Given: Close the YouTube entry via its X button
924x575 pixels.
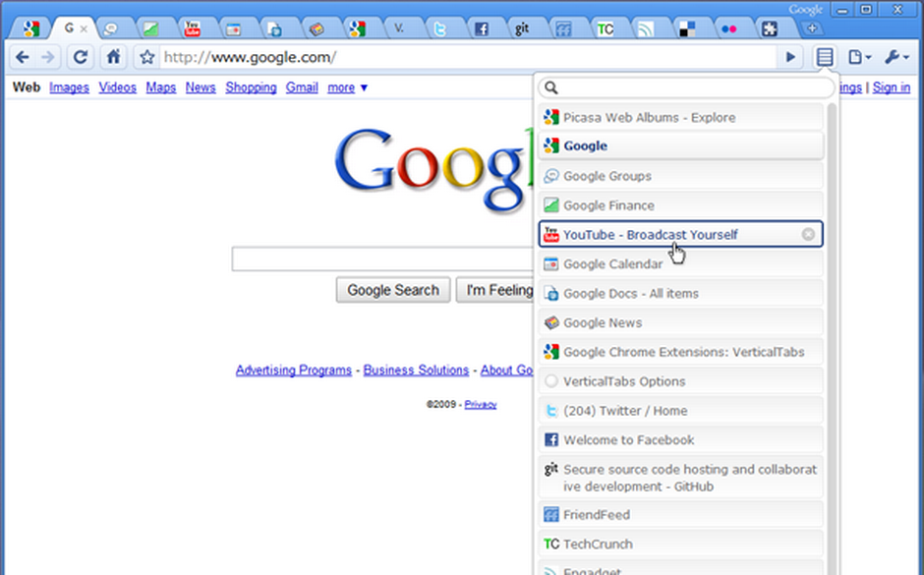Looking at the screenshot, I should [x=808, y=235].
